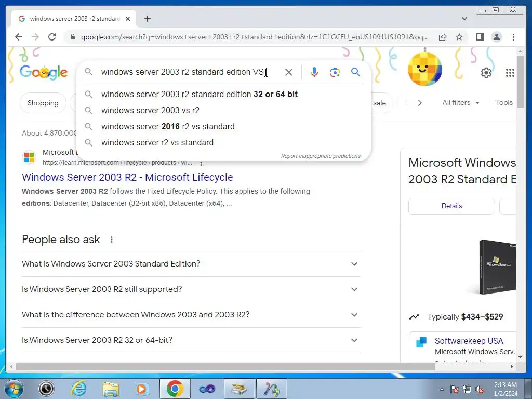Open the Softwarekeep USA listing
The height and width of the screenshot is (399, 532).
469,341
